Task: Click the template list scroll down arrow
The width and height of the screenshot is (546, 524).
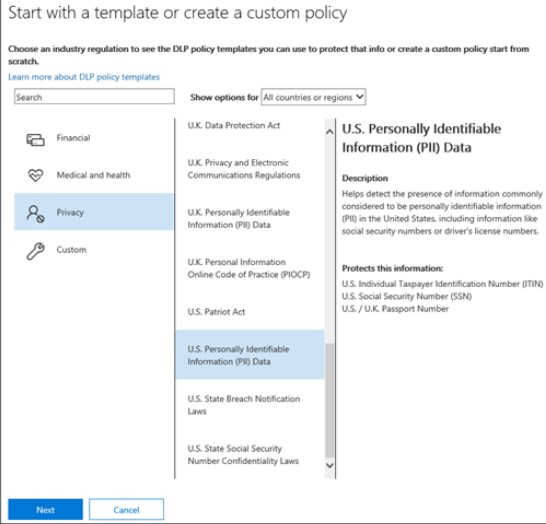Action: [329, 465]
